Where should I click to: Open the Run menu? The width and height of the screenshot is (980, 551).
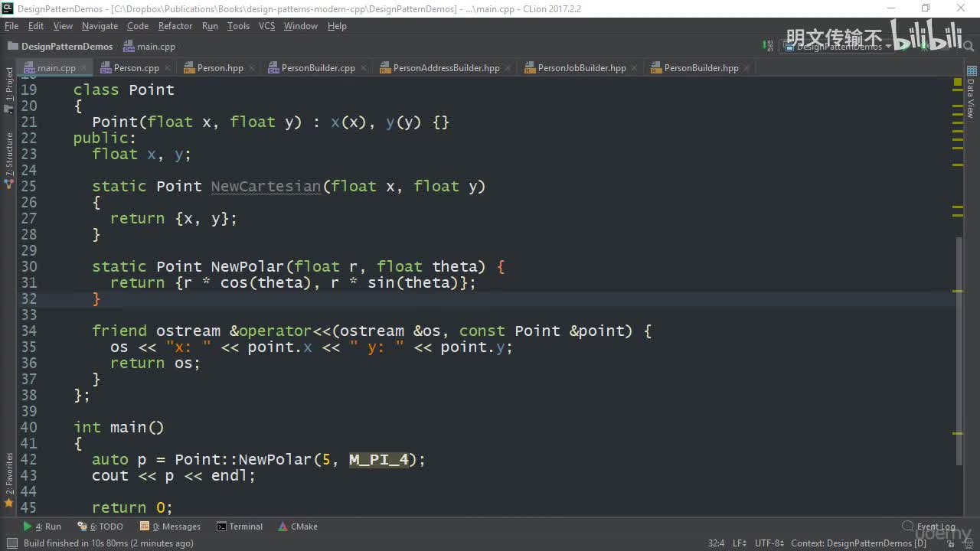[x=210, y=26]
